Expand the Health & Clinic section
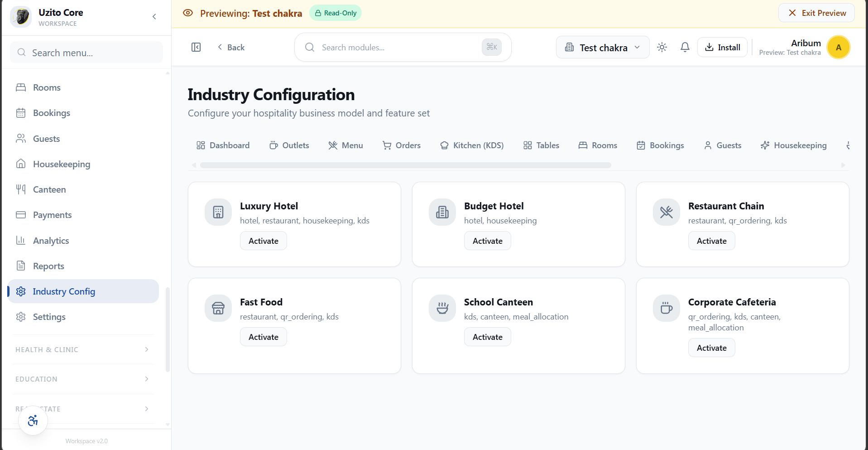Screen dimensions: 868x450 [x=82, y=349]
